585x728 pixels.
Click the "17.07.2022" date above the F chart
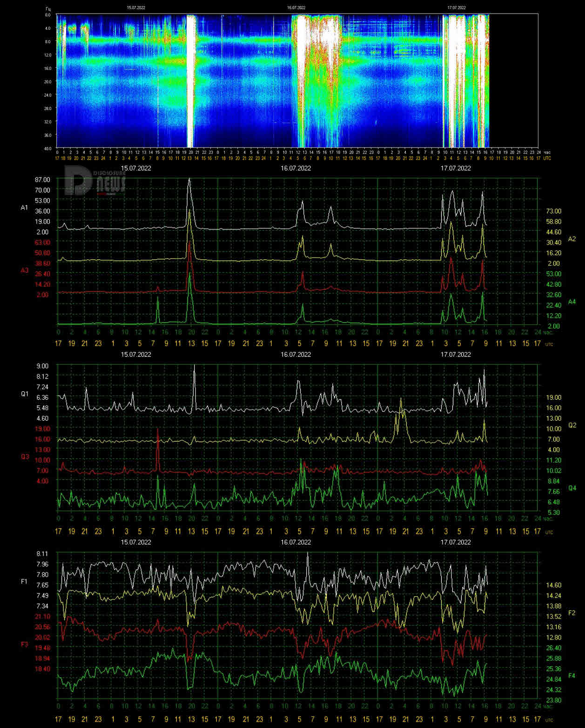point(456,542)
